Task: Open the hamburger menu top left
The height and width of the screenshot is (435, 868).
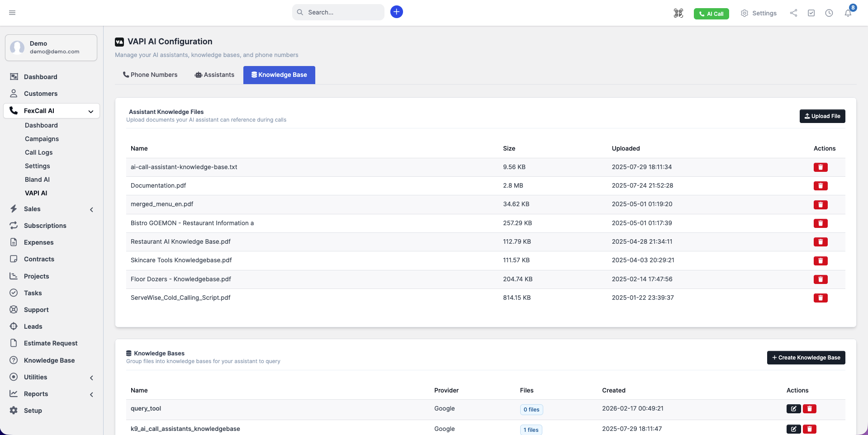Action: tap(12, 12)
